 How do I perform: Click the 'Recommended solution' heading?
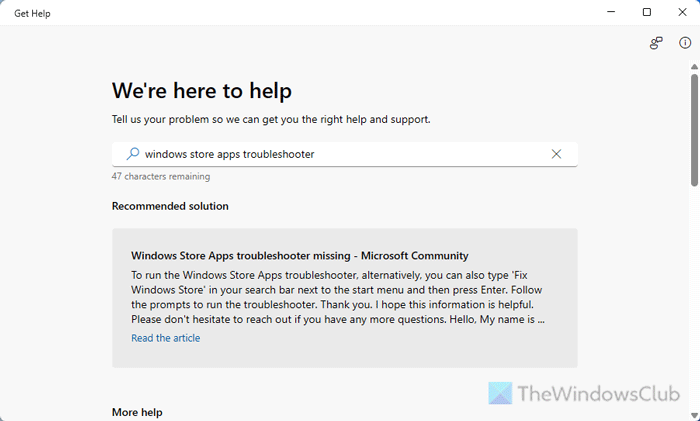[170, 206]
